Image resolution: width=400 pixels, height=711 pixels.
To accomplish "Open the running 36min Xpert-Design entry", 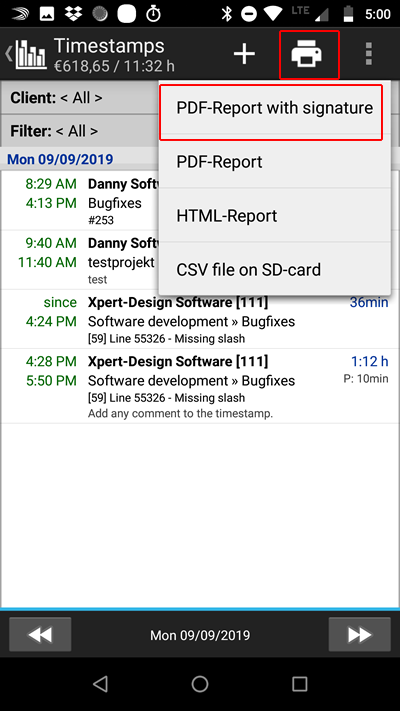I will [x=200, y=319].
